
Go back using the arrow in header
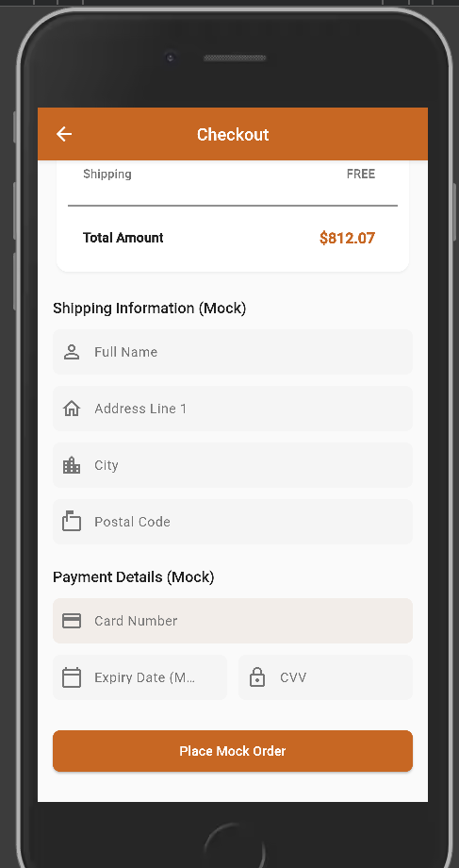coord(64,134)
